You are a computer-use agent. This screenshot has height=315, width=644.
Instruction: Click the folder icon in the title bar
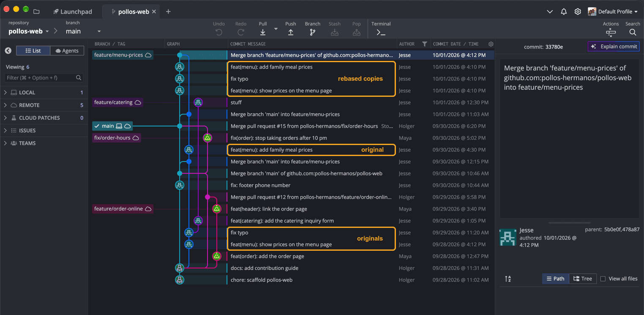pos(36,12)
